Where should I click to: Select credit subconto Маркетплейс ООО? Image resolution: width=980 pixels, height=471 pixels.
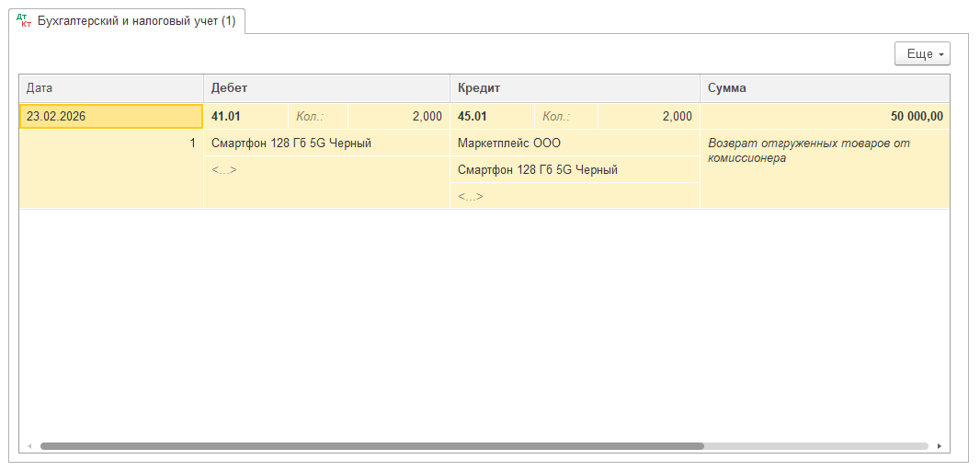575,144
